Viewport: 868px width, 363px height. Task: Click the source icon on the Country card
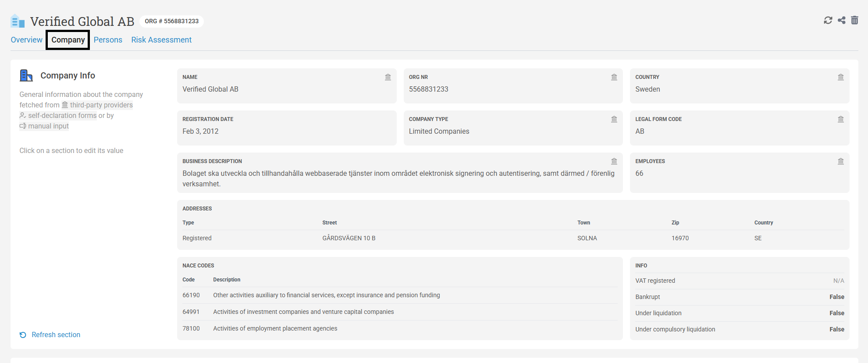841,77
